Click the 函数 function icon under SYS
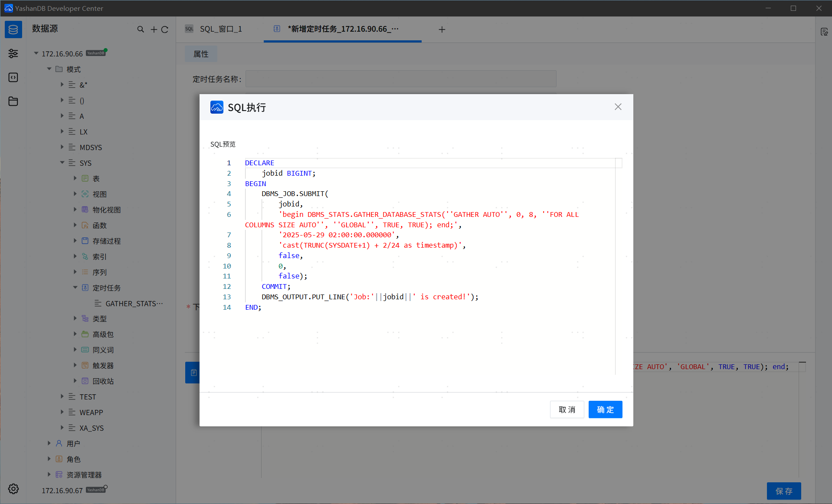Viewport: 832px width, 504px height. tap(85, 225)
